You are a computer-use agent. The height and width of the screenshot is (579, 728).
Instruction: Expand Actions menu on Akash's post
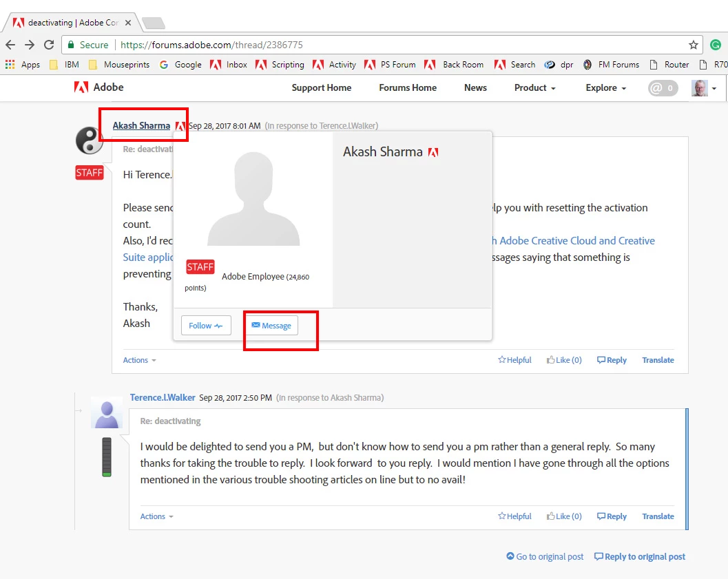pos(139,360)
